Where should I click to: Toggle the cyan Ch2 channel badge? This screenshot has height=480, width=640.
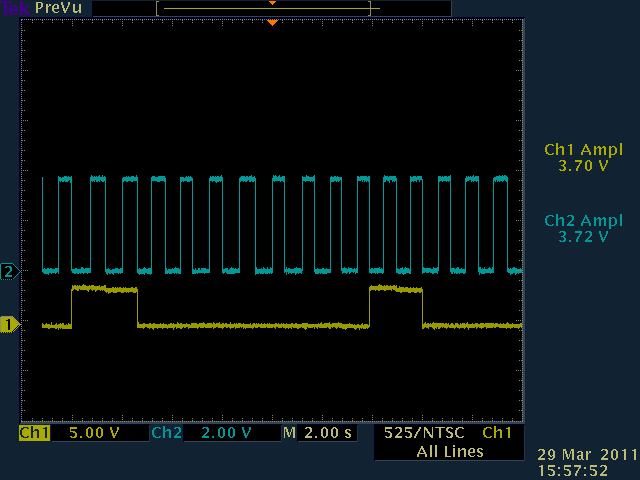tap(165, 433)
